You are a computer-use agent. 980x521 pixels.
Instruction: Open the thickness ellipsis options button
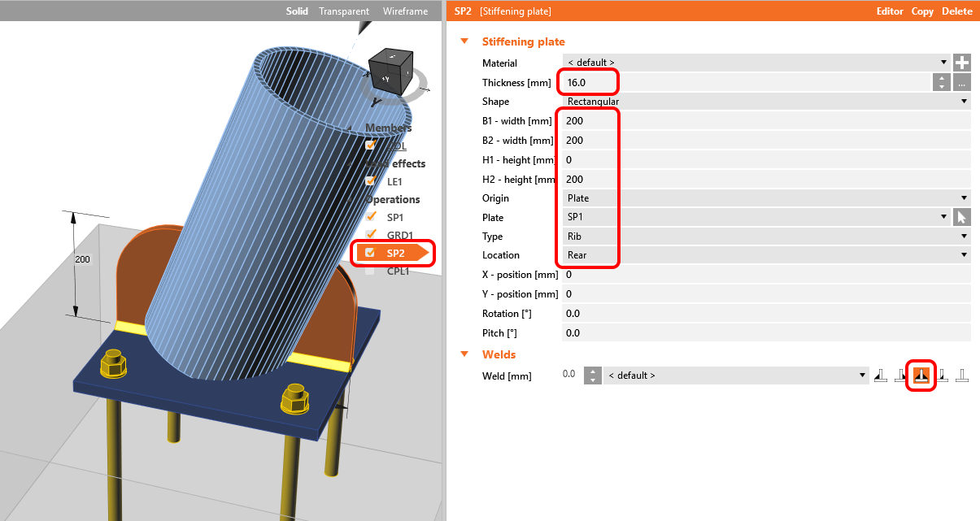pos(962,82)
